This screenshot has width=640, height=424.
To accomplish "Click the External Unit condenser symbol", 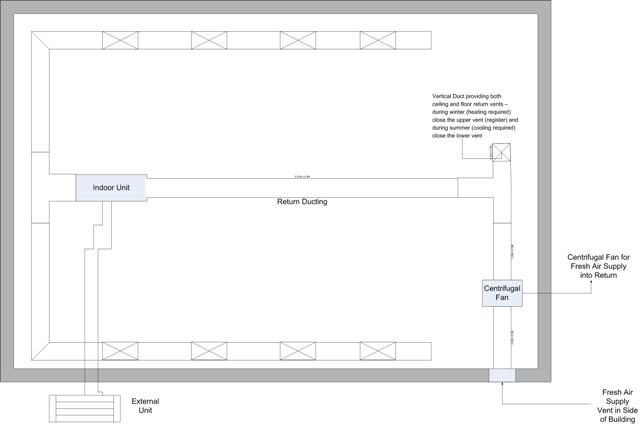I will coord(85,408).
